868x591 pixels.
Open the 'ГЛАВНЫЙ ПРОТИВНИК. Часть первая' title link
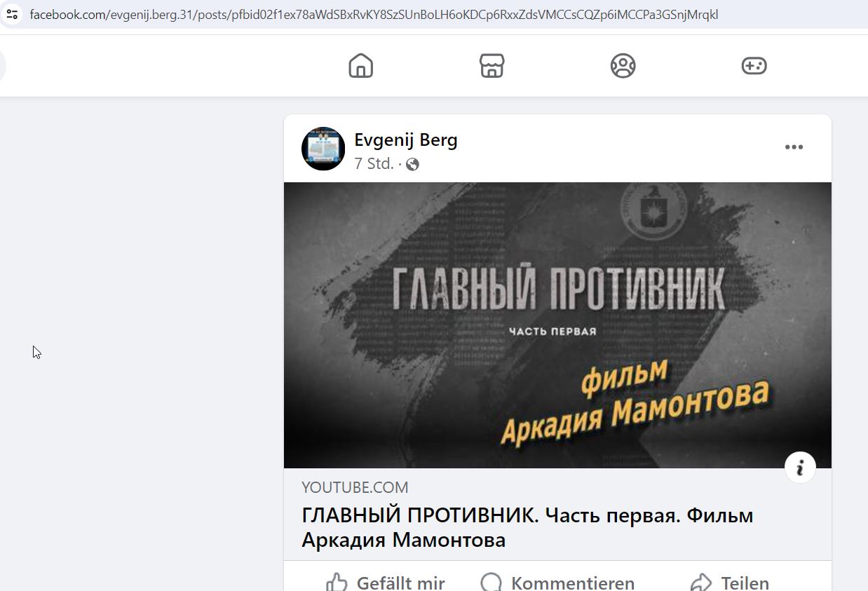527,528
